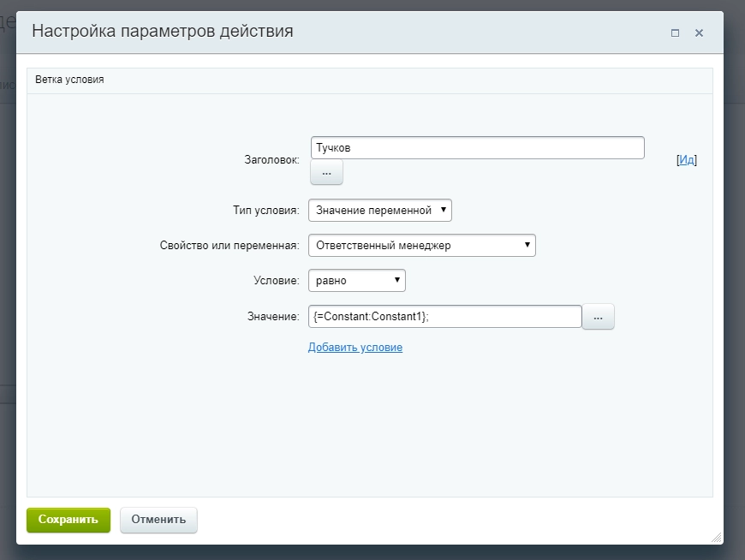Click the Ид link
Viewport: 745px width, 560px height.
point(688,158)
